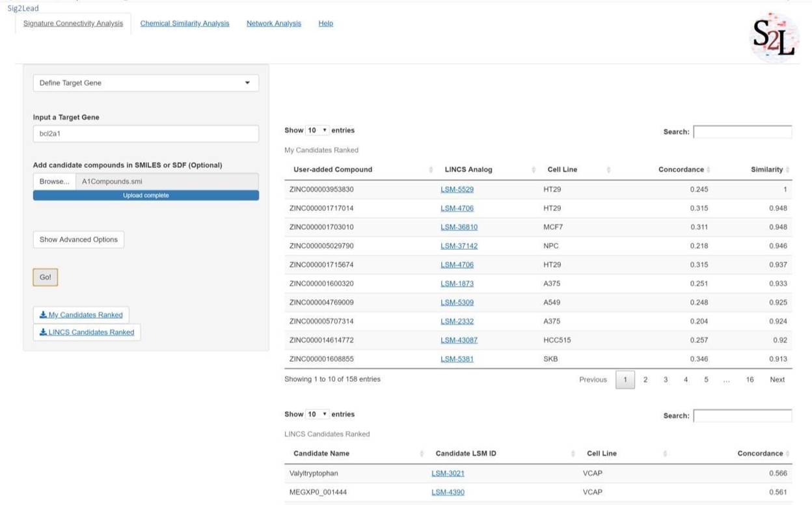Change entries count for LINCS Candidates table

pyautogui.click(x=318, y=414)
